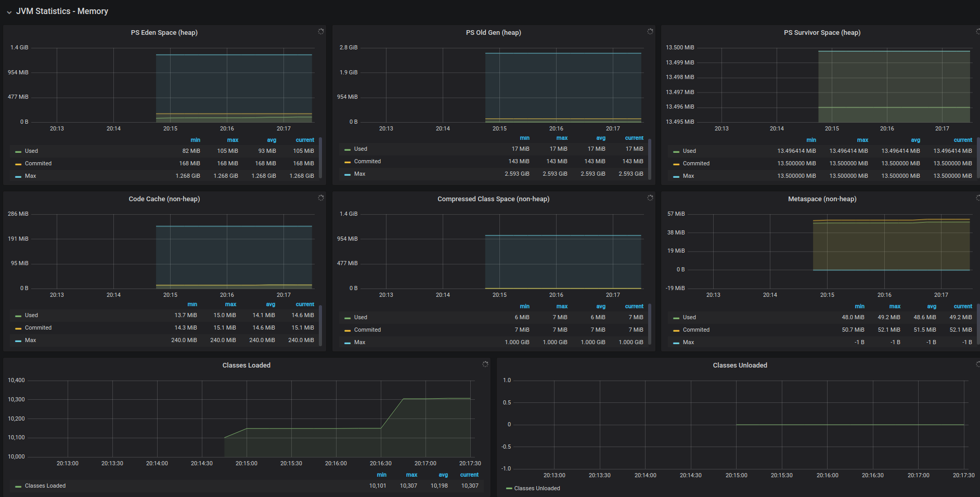Open the Classes Loaded panel title menu
Image resolution: width=980 pixels, height=497 pixels.
[247, 365]
